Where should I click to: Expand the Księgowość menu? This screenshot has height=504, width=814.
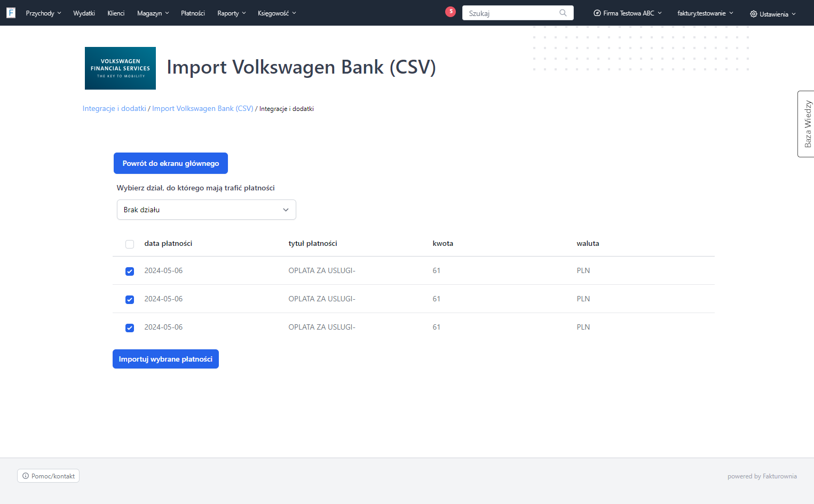[x=276, y=13]
